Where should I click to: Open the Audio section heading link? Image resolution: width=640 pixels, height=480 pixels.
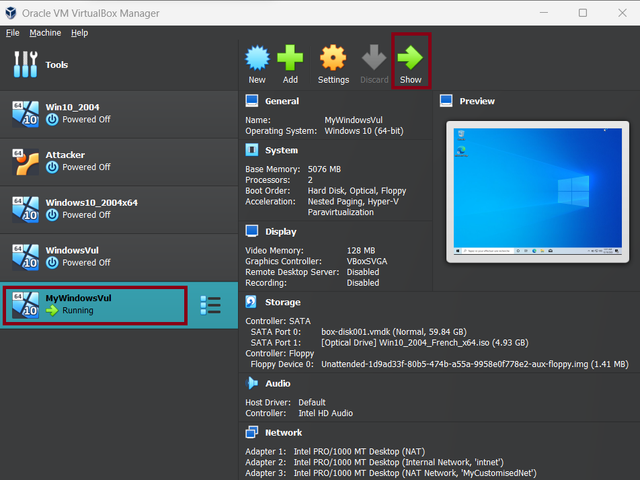pyautogui.click(x=278, y=384)
